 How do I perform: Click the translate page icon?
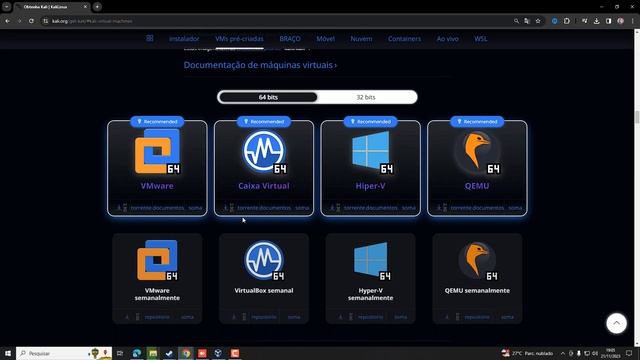tap(527, 21)
